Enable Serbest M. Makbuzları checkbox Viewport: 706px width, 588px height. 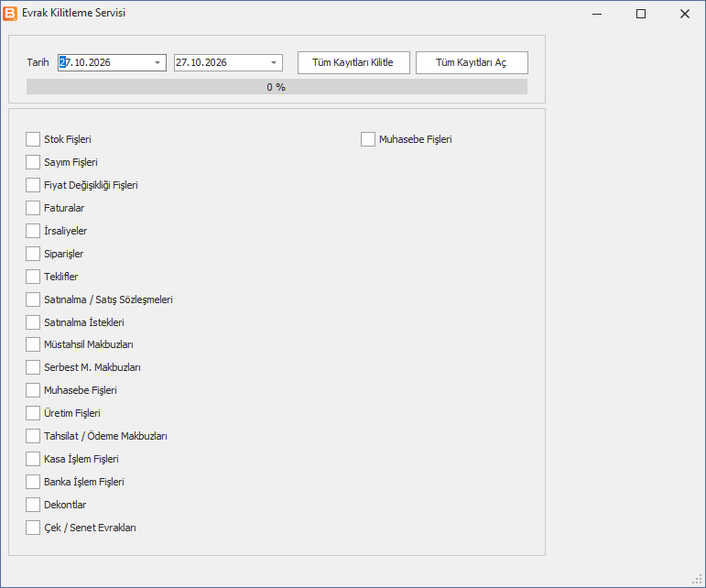pyautogui.click(x=33, y=367)
